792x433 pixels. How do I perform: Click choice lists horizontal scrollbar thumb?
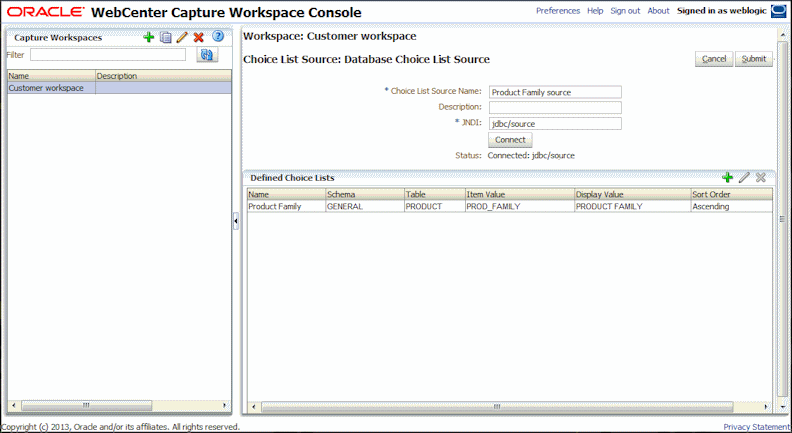pyautogui.click(x=497, y=407)
